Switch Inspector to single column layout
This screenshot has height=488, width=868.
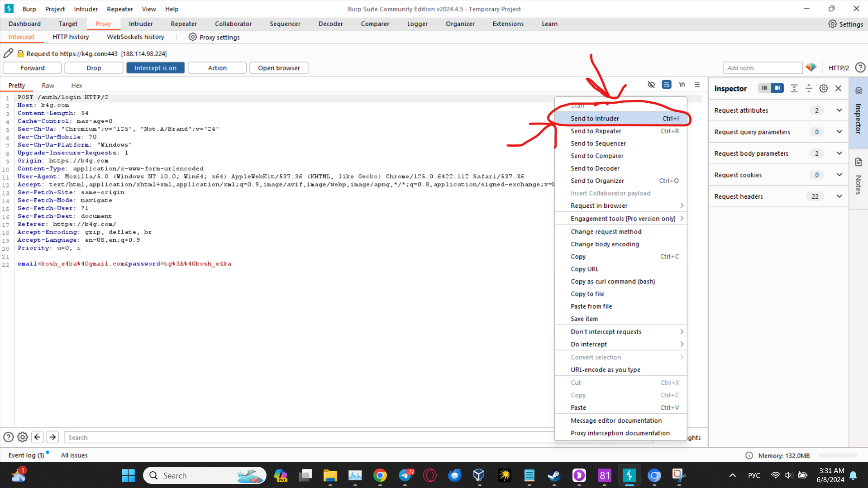pos(764,88)
